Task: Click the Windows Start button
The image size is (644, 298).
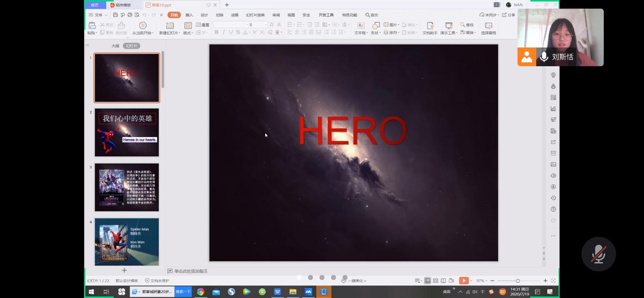Action: 91,292
